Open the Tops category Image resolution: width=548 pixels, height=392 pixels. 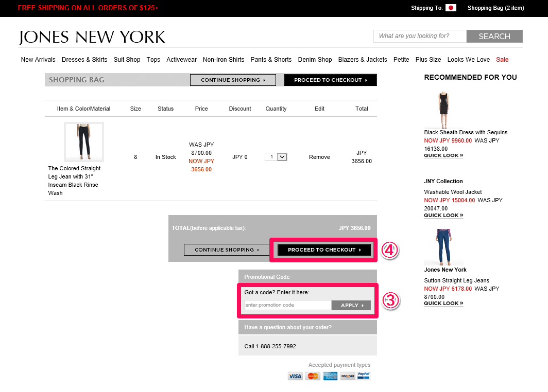pos(153,59)
